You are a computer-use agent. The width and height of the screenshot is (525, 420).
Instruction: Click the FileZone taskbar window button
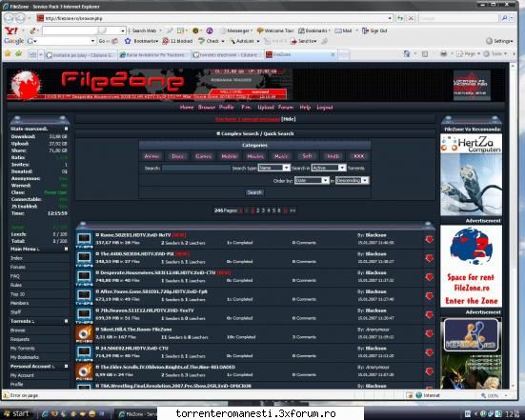click(135, 414)
